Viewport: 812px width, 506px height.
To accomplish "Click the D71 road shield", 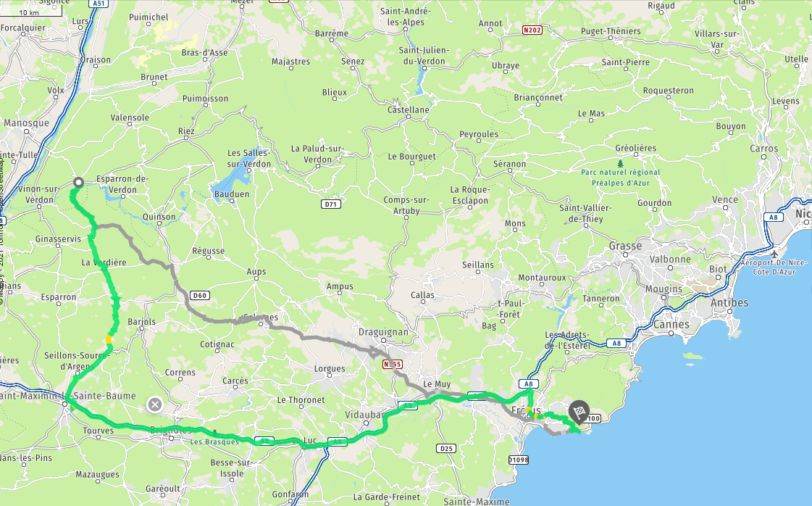I will coord(331,204).
